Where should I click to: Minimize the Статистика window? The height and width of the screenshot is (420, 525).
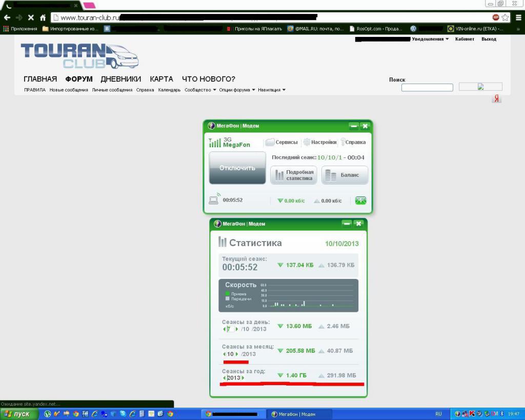[x=347, y=224]
